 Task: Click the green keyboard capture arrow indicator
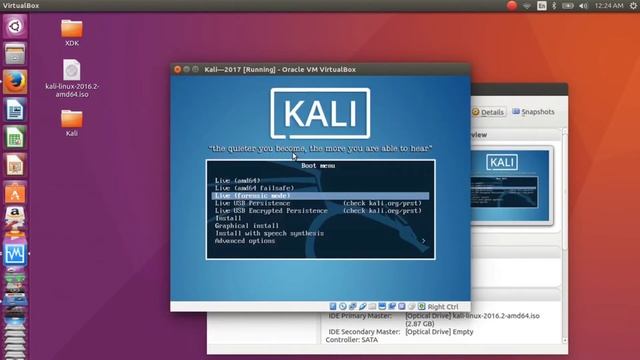422,307
